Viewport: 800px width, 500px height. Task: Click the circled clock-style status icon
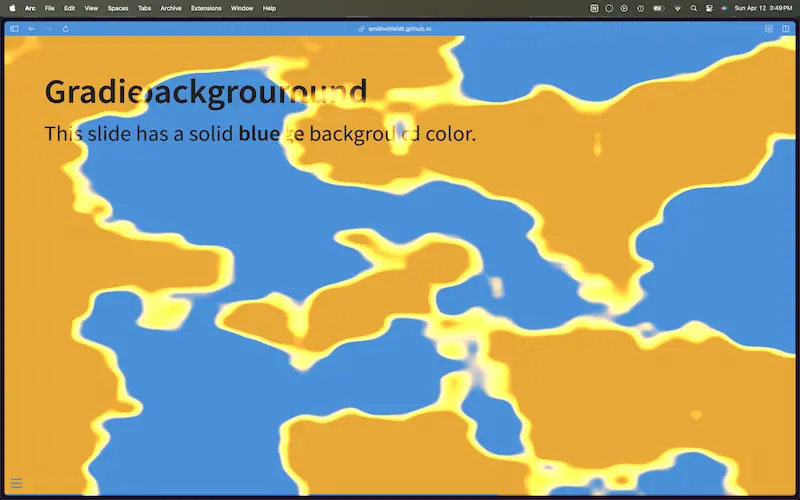click(640, 8)
